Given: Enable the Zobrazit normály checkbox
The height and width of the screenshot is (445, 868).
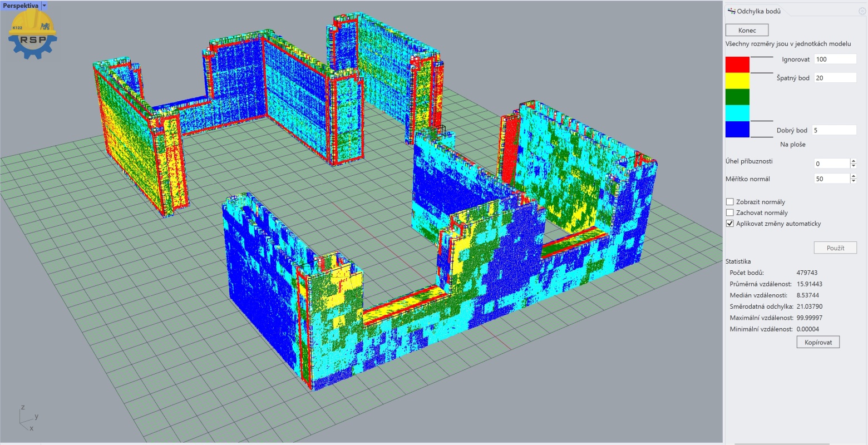Looking at the screenshot, I should (730, 202).
